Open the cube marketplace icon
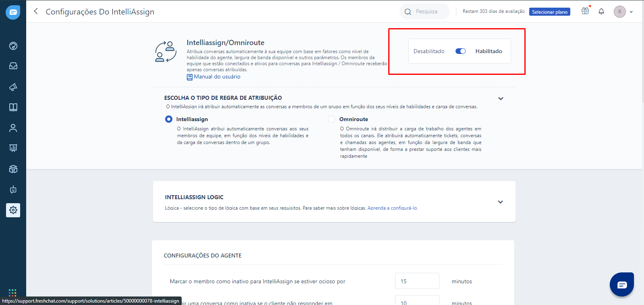Image resolution: width=644 pixels, height=305 pixels. [x=13, y=169]
